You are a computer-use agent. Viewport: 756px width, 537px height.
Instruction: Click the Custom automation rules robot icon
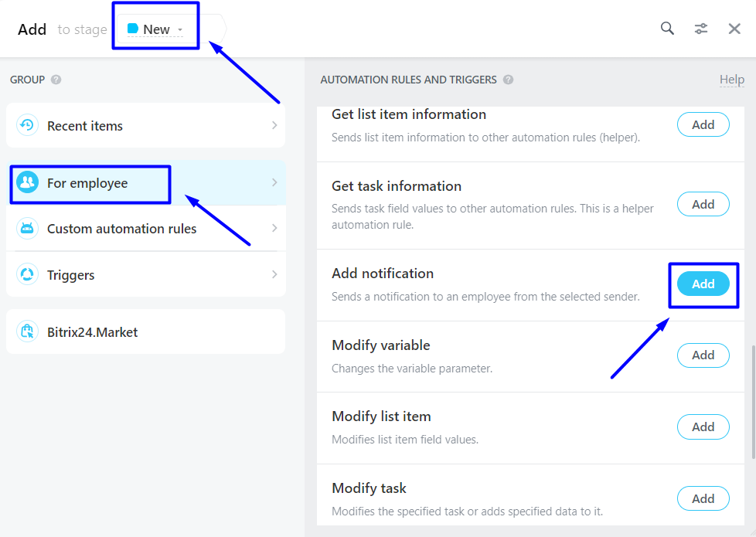point(28,229)
